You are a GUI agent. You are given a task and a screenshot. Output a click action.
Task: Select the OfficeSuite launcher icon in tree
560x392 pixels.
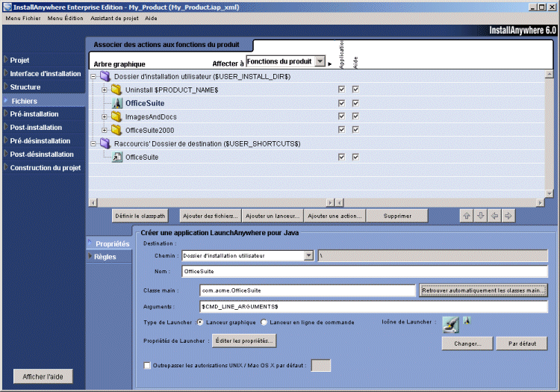pos(116,103)
